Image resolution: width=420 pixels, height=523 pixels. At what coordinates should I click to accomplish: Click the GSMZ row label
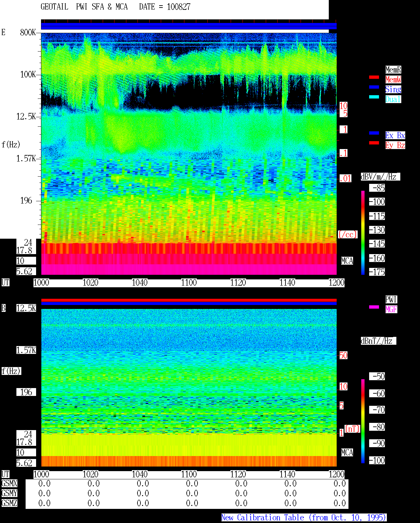(9, 503)
